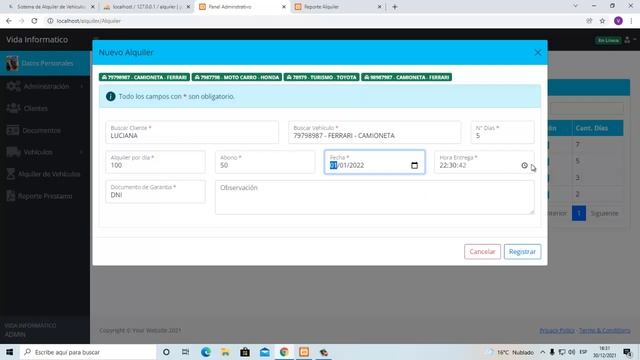This screenshot has width=640, height=360.
Task: Open Microsoft Store from the taskbar
Action: [245, 352]
